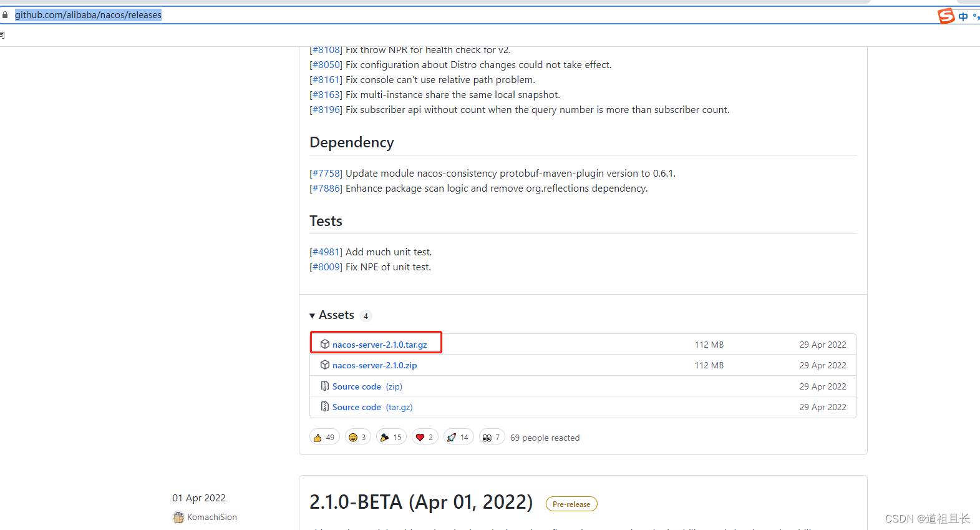
Task: Open issue #8009 link
Action: [x=326, y=267]
